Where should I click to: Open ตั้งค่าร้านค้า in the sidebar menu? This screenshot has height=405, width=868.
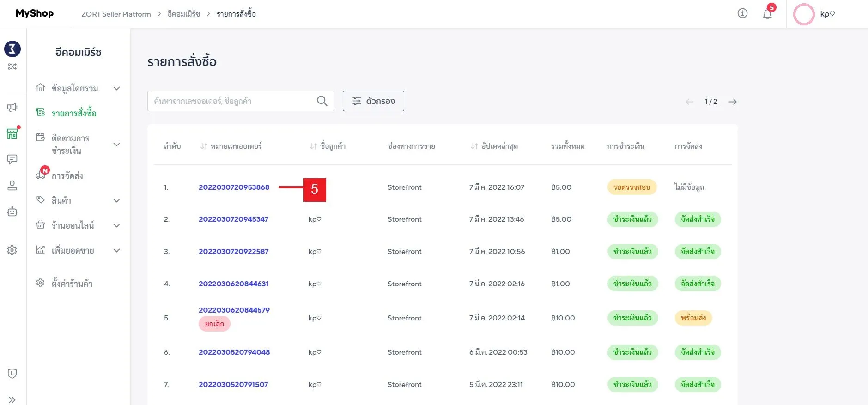pos(72,283)
